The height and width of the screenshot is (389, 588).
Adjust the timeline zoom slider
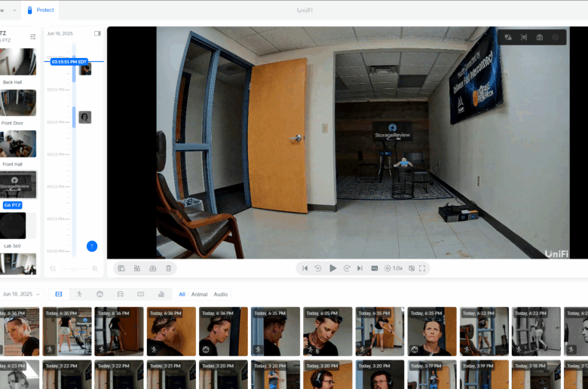pos(74,269)
